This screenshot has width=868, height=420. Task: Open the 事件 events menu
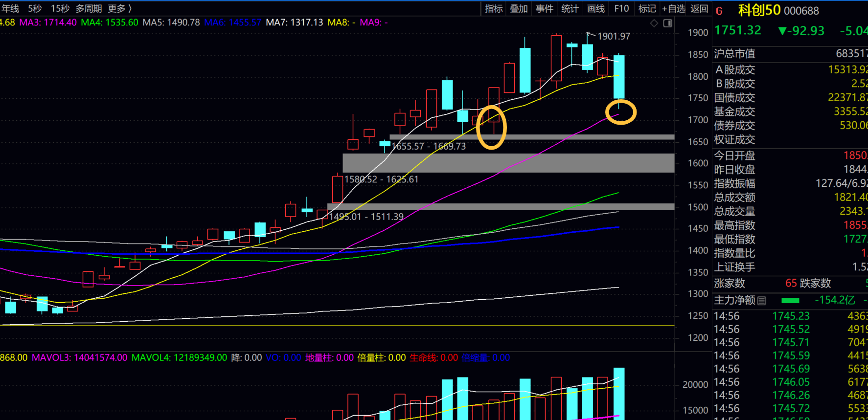(545, 8)
